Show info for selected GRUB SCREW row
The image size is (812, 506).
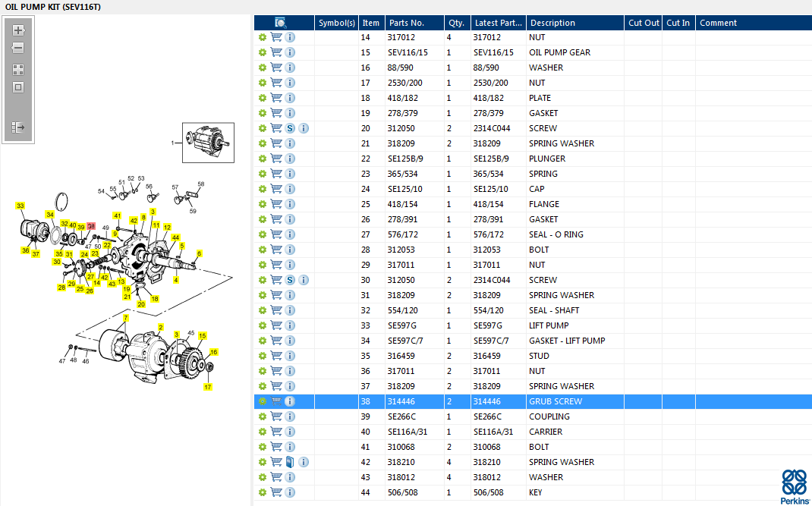coord(290,401)
